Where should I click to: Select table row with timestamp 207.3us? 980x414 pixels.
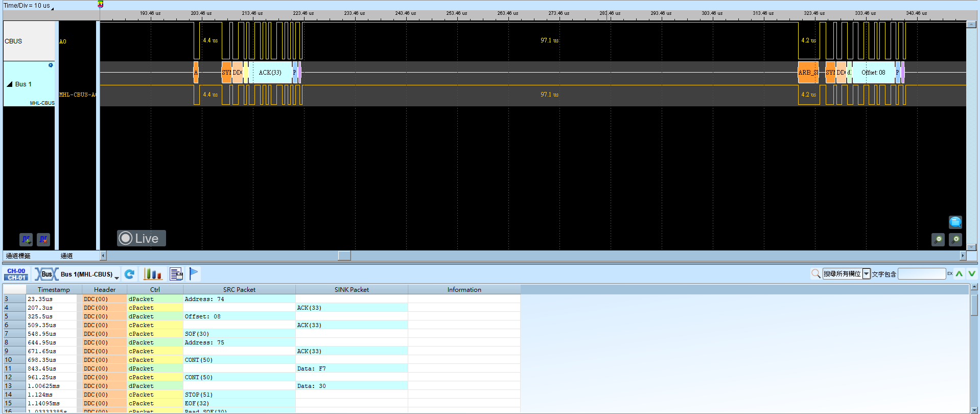point(262,308)
